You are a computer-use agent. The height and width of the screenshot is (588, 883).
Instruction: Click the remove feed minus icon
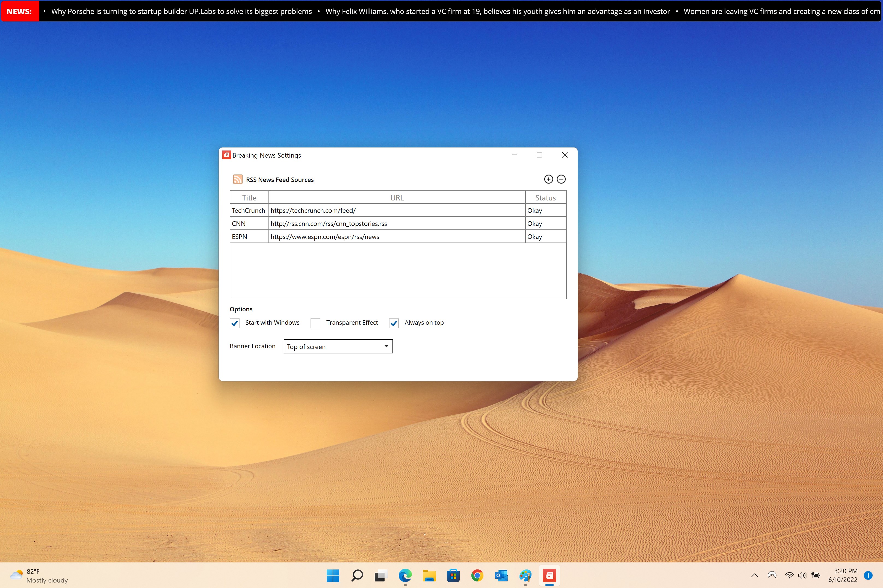(x=561, y=179)
